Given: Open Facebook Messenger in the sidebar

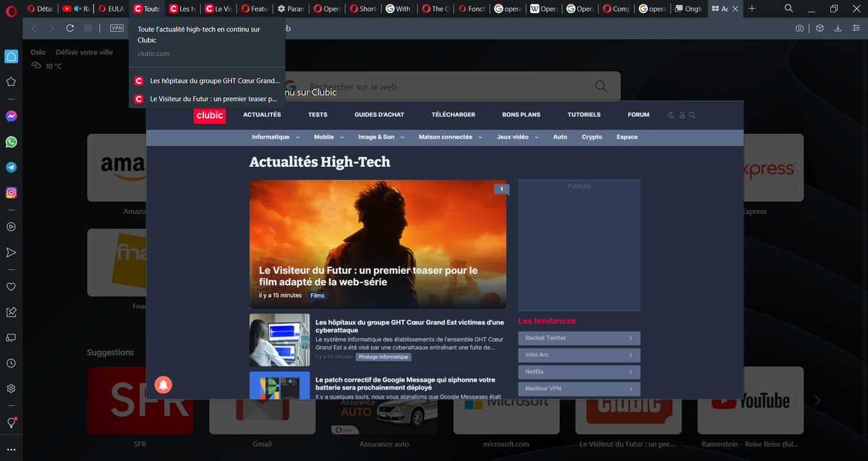Looking at the screenshot, I should [x=11, y=116].
